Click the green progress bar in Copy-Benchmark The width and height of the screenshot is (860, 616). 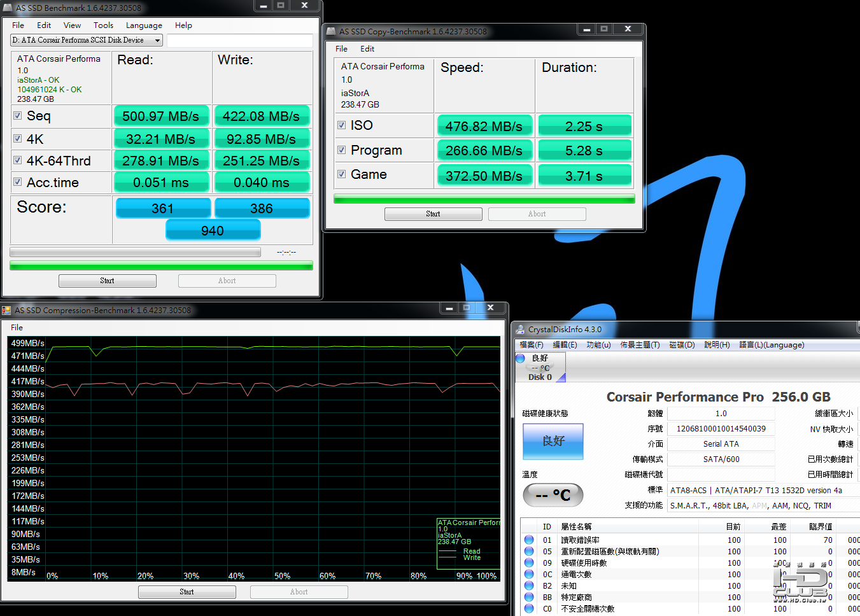[x=484, y=200]
